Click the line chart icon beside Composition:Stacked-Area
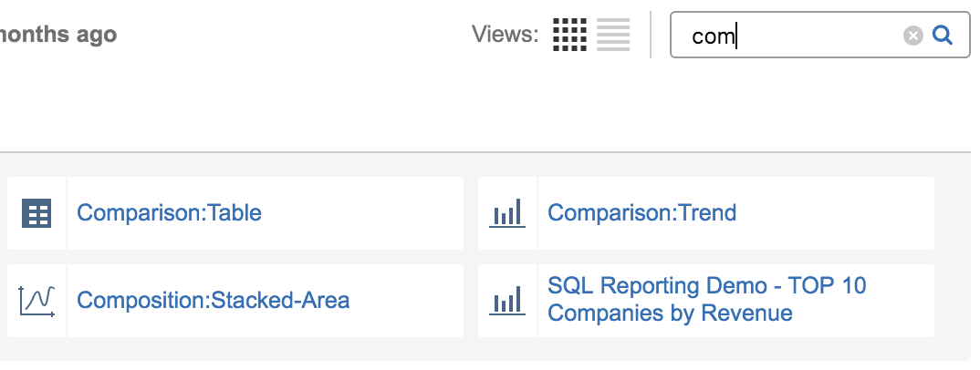980x370 pixels. click(36, 301)
